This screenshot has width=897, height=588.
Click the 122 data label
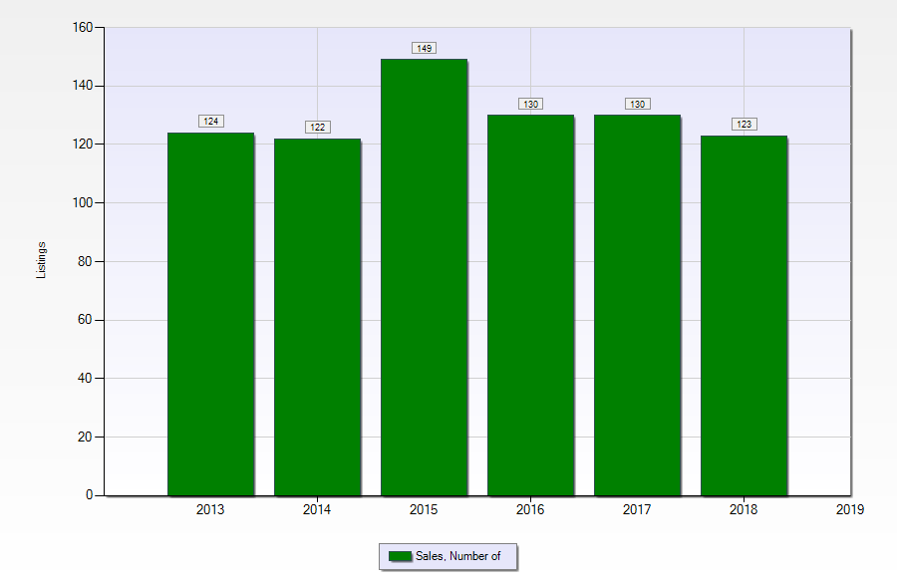[318, 127]
